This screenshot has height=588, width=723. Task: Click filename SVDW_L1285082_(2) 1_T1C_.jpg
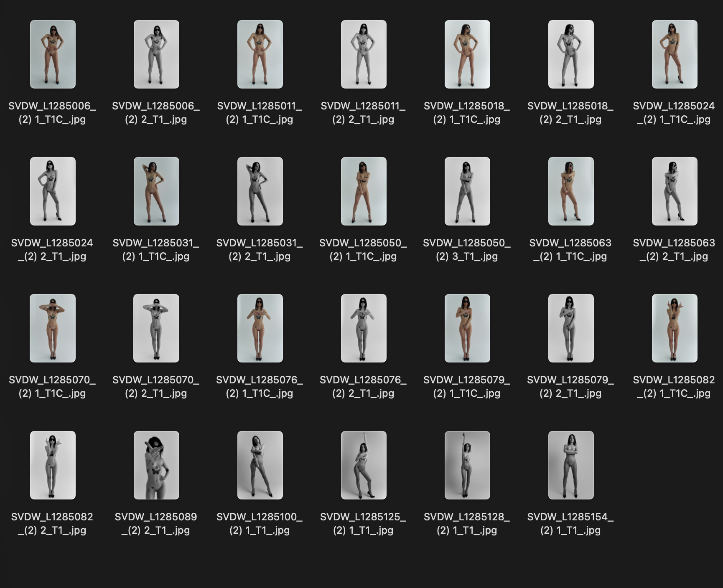tap(674, 387)
